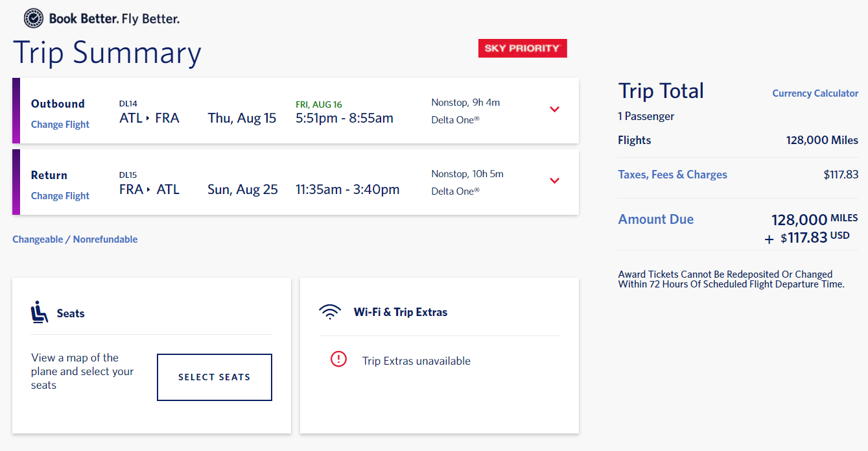
Task: Click the seat icon in Seats card
Action: pos(40,312)
